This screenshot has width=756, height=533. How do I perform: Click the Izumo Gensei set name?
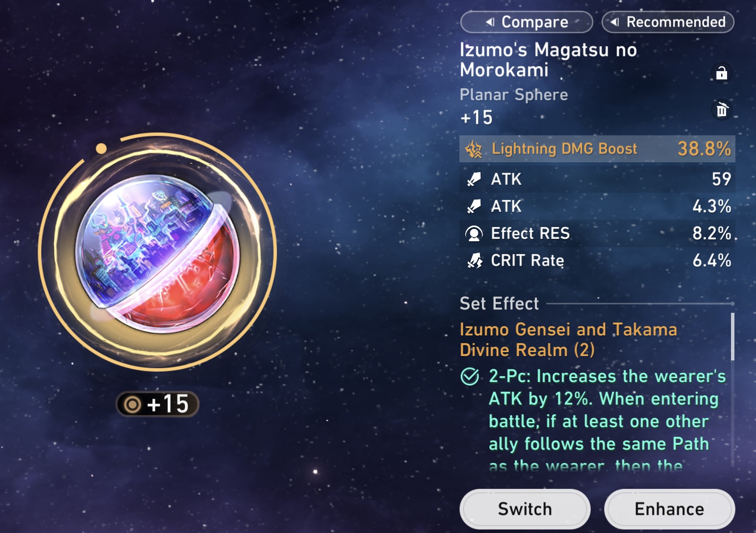click(568, 340)
